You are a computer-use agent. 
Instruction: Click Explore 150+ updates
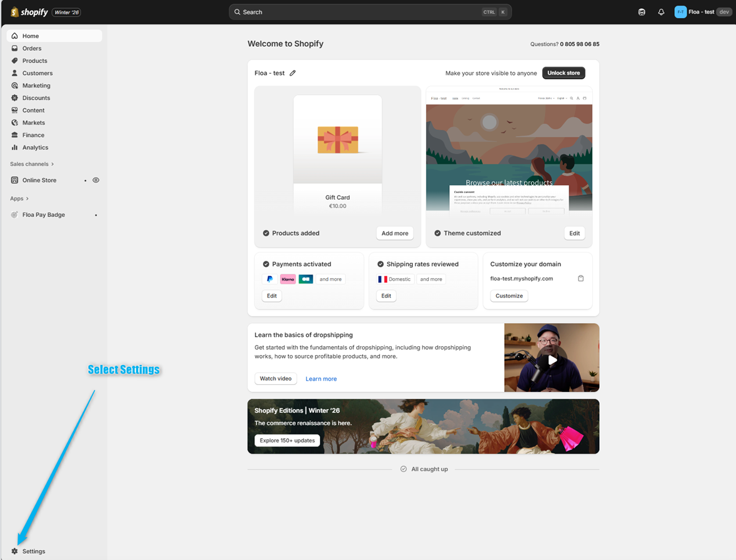(x=287, y=440)
